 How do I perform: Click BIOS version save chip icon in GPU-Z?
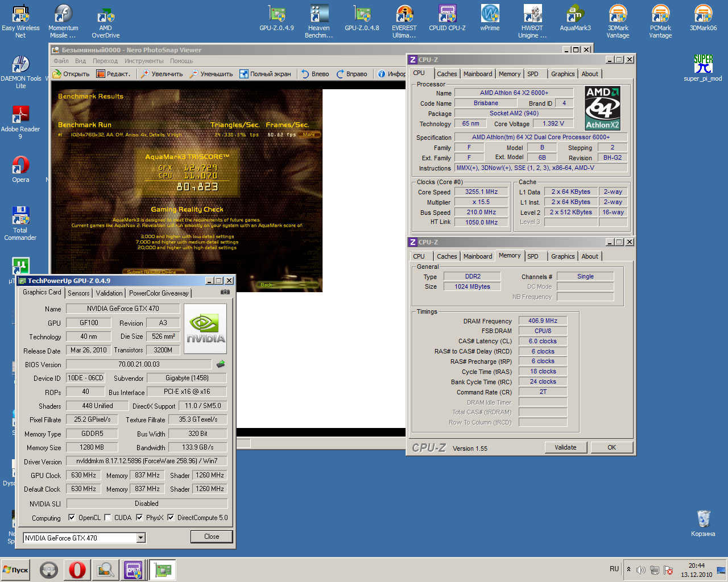coord(221,364)
